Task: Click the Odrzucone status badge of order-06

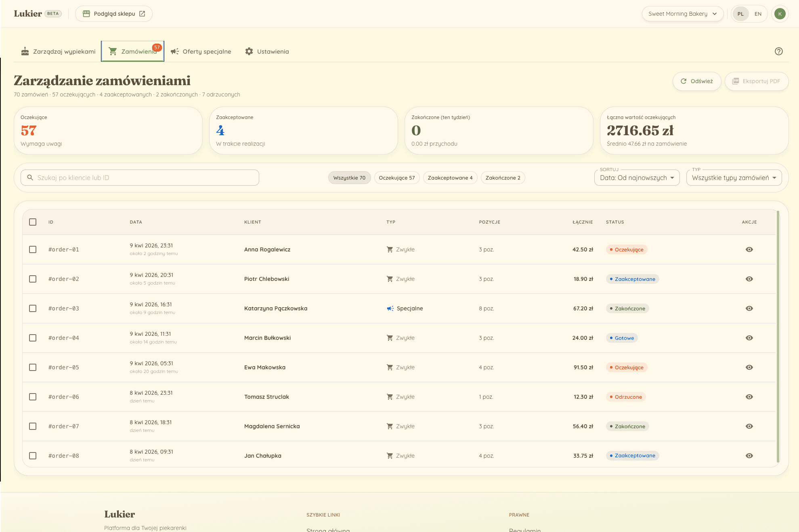Action: 626,397
